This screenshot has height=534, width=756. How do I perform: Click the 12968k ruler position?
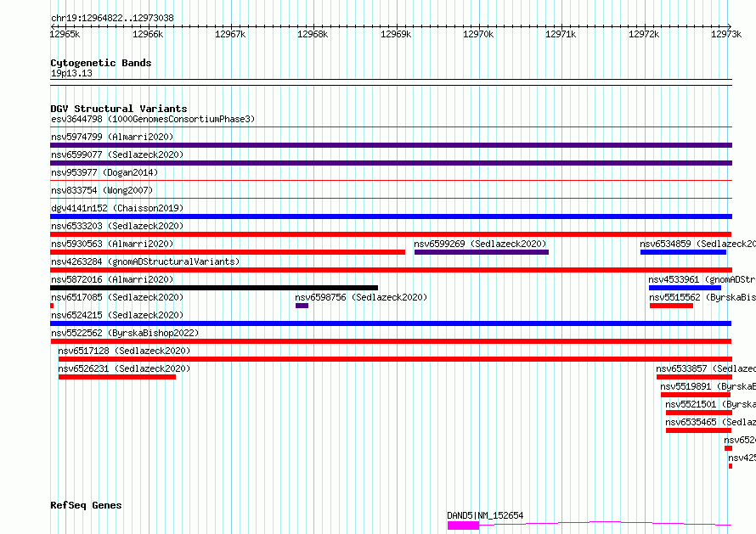pyautogui.click(x=313, y=34)
